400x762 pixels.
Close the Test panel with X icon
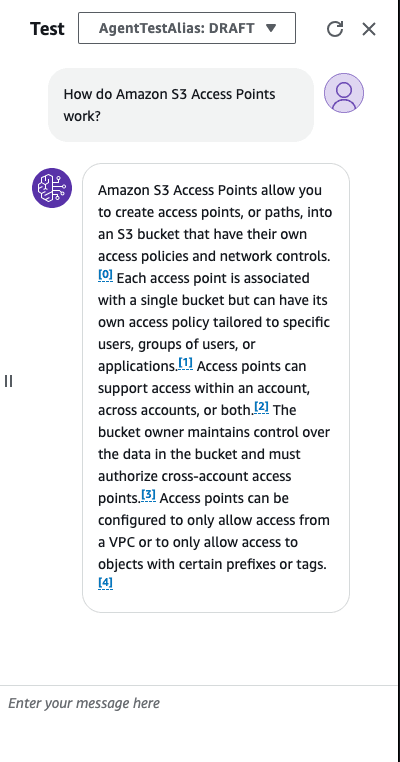369,29
